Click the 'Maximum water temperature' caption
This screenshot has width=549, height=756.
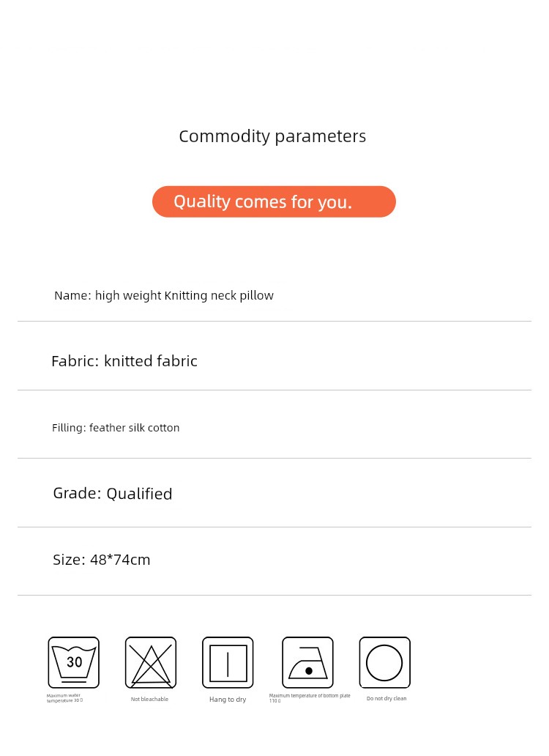pyautogui.click(x=65, y=698)
